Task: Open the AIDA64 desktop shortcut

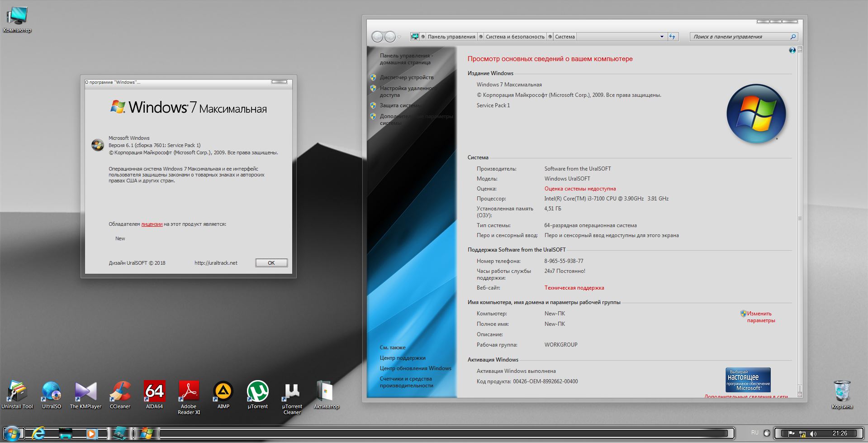Action: 154,395
